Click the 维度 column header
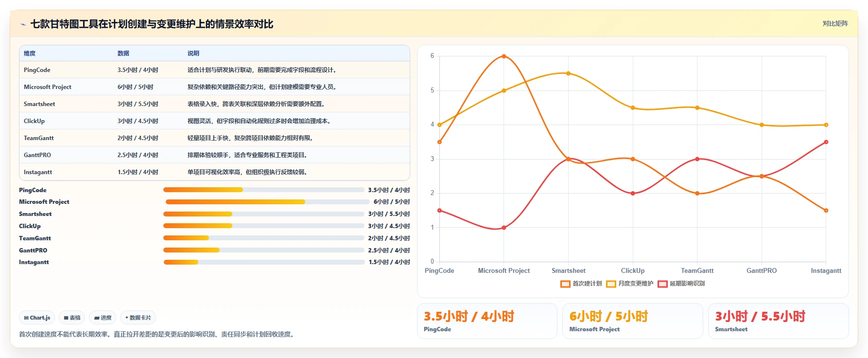868x358 pixels. [x=30, y=54]
